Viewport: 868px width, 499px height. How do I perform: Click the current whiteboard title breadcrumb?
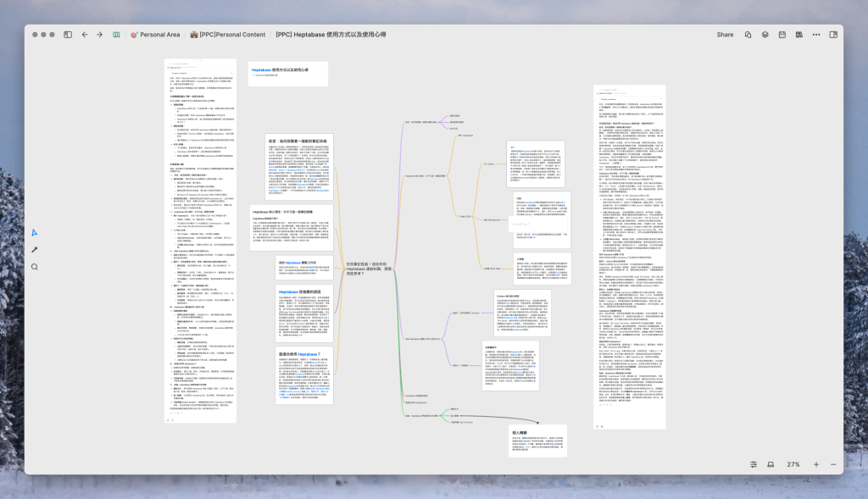tap(331, 34)
